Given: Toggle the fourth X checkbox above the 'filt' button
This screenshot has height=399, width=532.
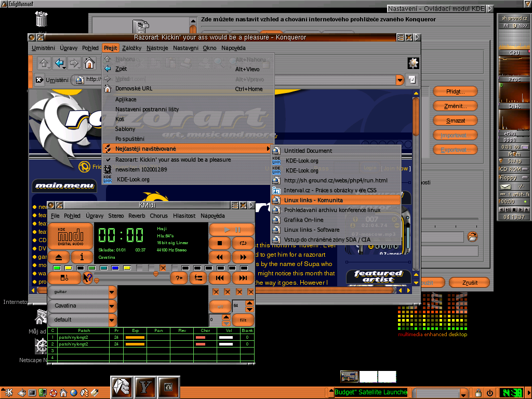Looking at the screenshot, I should point(251,292).
